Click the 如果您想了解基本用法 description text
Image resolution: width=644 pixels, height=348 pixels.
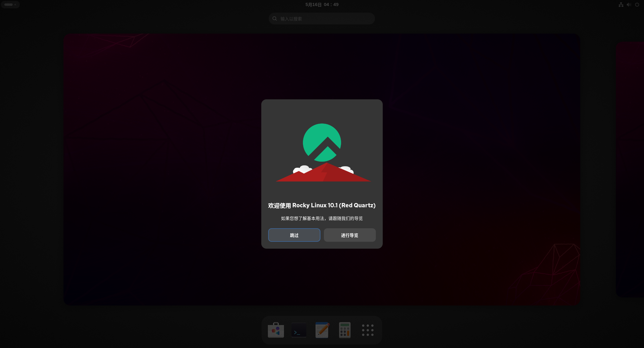pyautogui.click(x=322, y=219)
